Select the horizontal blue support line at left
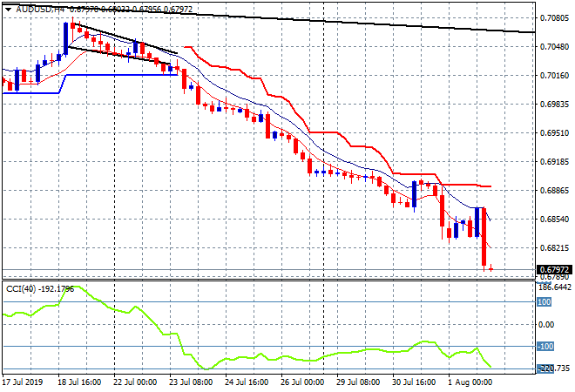The height and width of the screenshot is (392, 575). (x=122, y=75)
